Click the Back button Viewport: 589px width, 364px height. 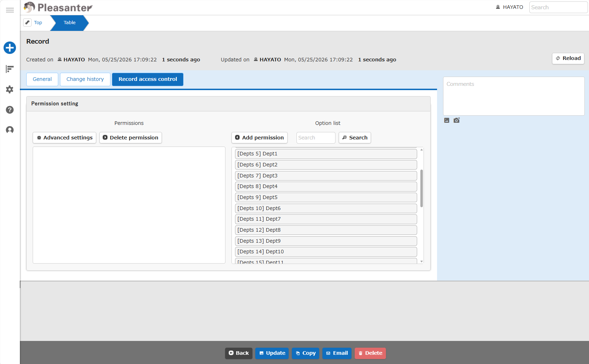pyautogui.click(x=239, y=353)
